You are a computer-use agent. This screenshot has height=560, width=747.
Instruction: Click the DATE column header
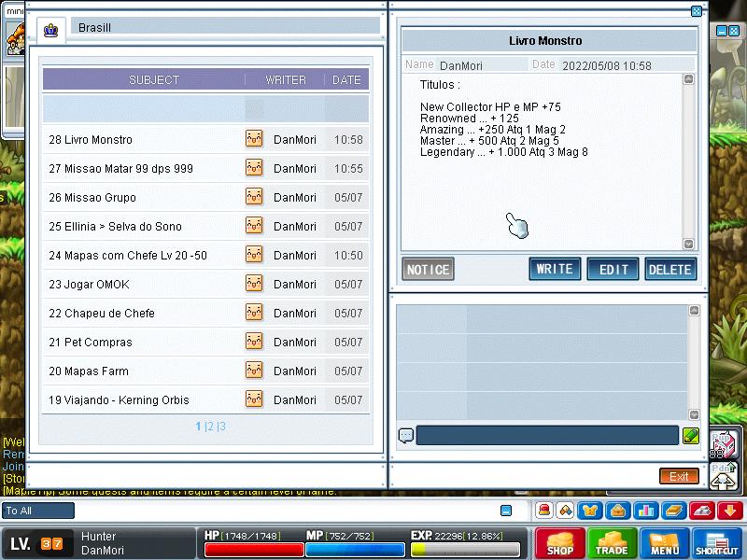(x=346, y=80)
